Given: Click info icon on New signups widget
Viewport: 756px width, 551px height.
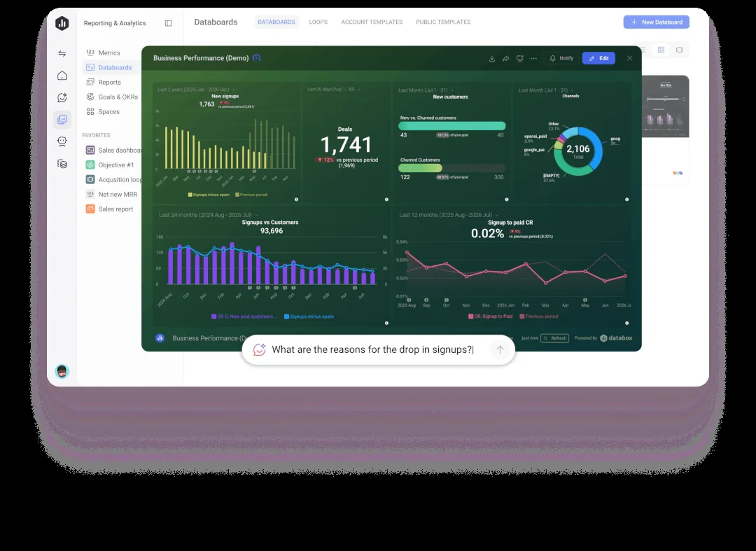Looking at the screenshot, I should [x=297, y=199].
